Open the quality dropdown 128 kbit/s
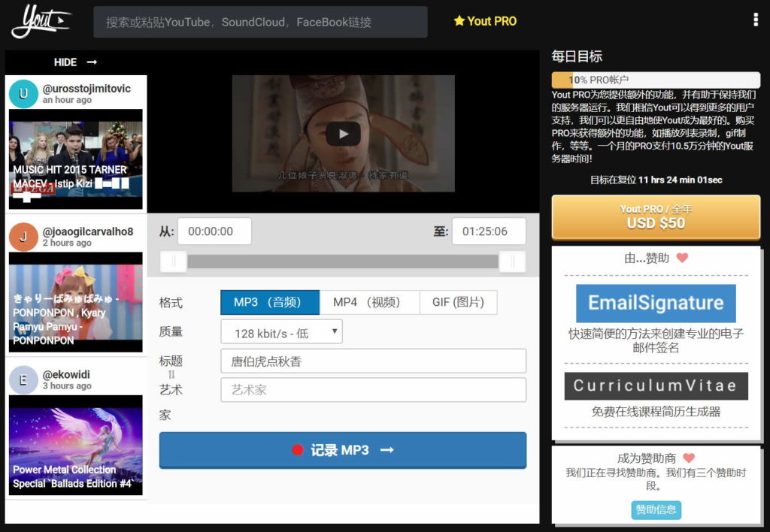770x532 pixels. [281, 331]
